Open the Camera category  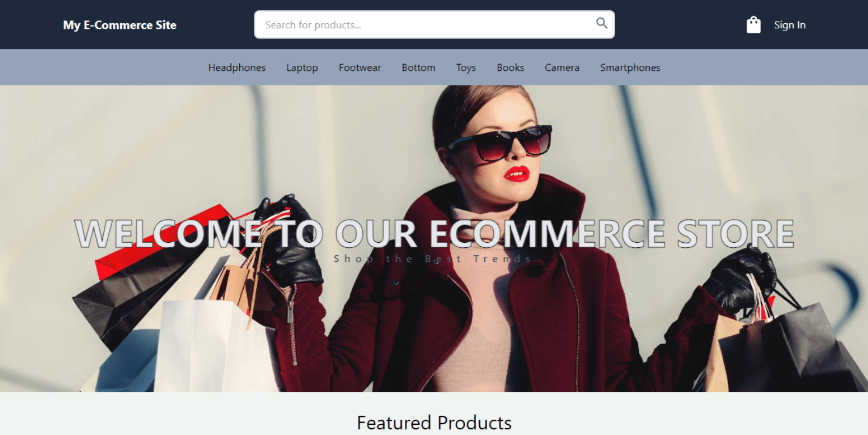tap(562, 67)
